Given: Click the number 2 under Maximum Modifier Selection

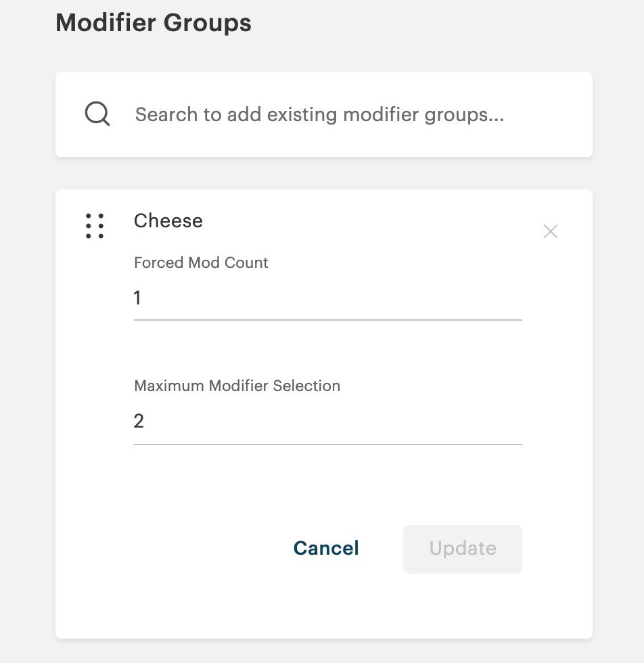Looking at the screenshot, I should (139, 421).
